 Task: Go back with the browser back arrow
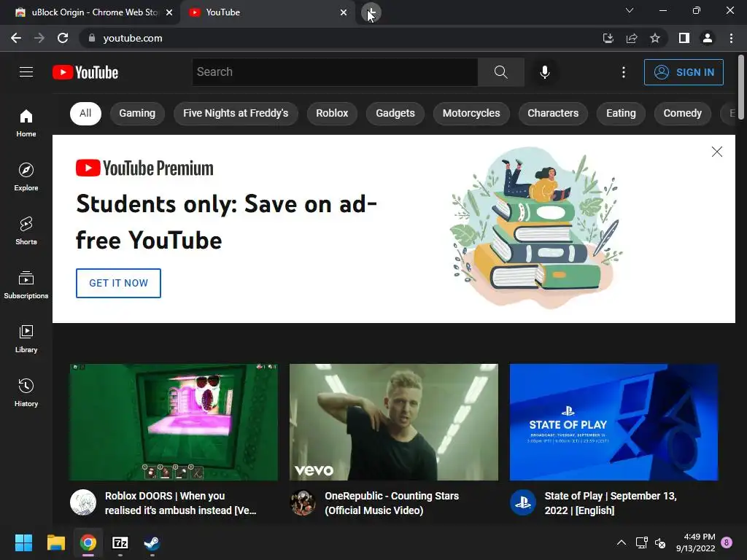click(16, 38)
